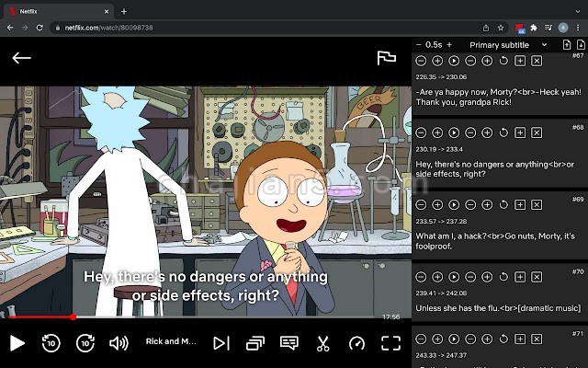Open a new browser tab
Image resolution: width=588 pixels, height=368 pixels.
coord(124,12)
